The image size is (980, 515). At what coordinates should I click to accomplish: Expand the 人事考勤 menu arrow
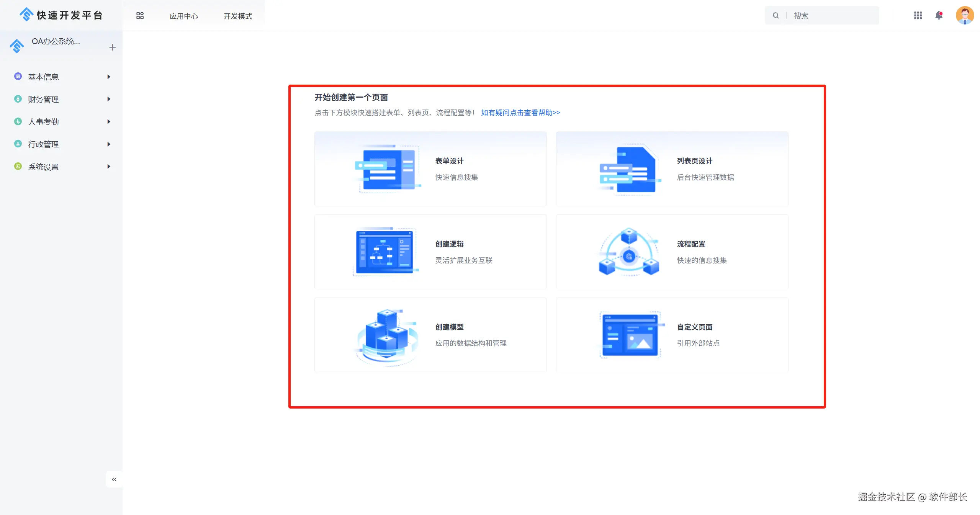(109, 122)
